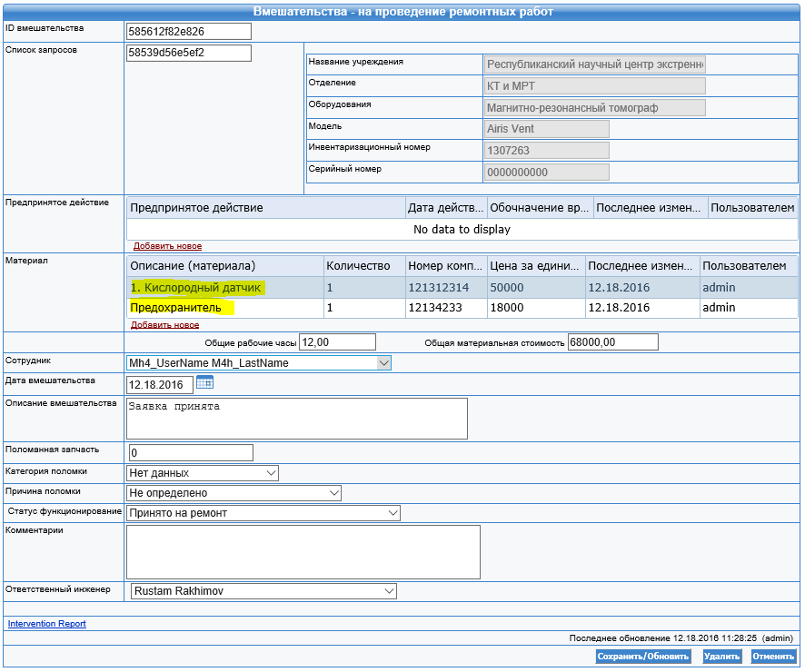This screenshot has width=805, height=672.
Task: Click the Сохранить/Обновить button
Action: (642, 657)
